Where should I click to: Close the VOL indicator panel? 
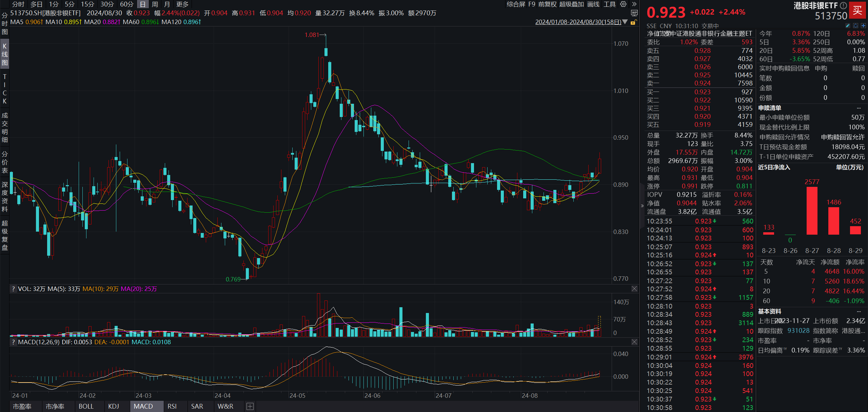(x=634, y=289)
